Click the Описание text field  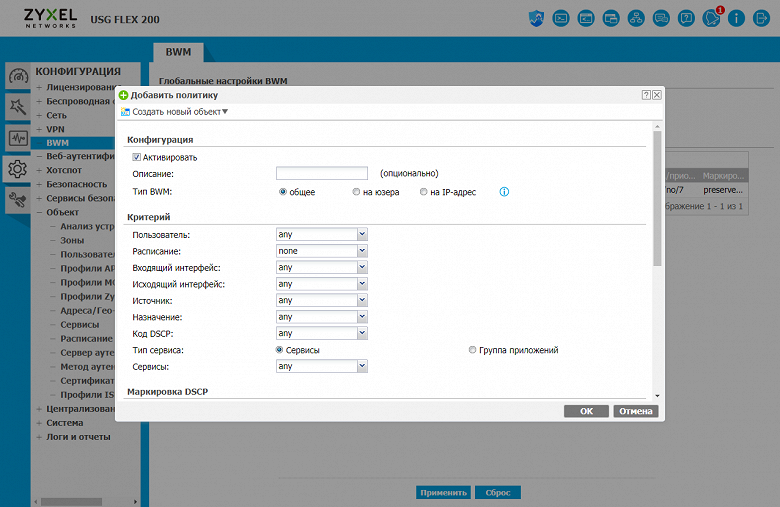[322, 174]
